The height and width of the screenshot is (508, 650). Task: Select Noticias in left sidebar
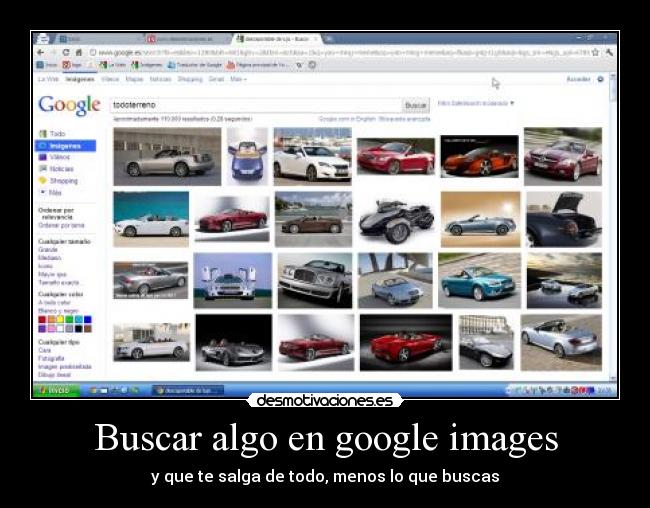pyautogui.click(x=56, y=169)
